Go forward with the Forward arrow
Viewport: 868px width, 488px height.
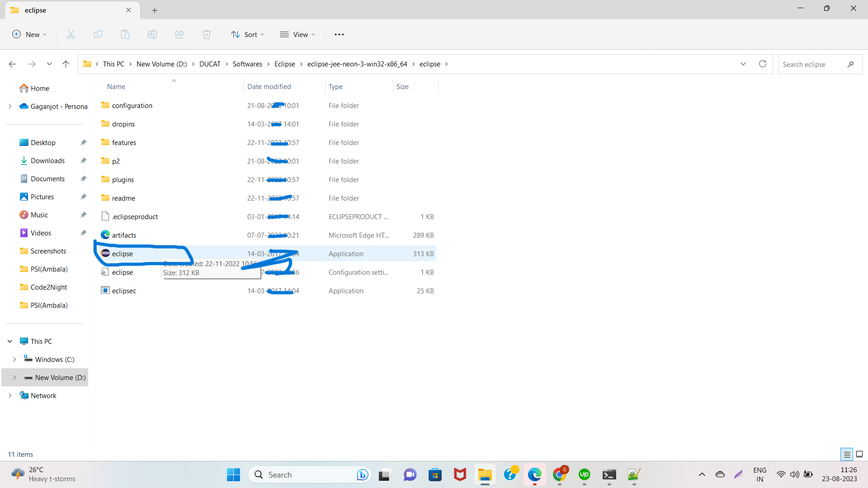[32, 64]
